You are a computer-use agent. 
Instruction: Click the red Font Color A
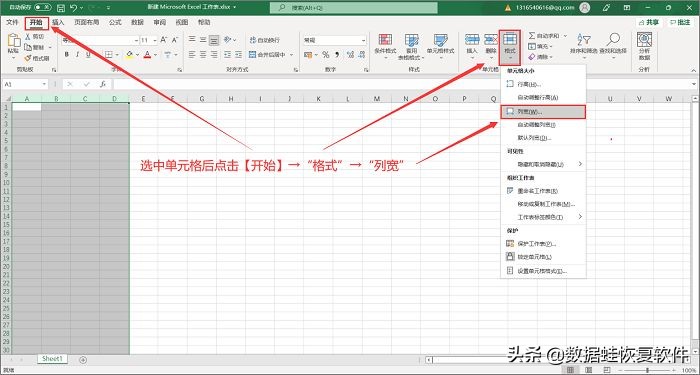[148, 54]
